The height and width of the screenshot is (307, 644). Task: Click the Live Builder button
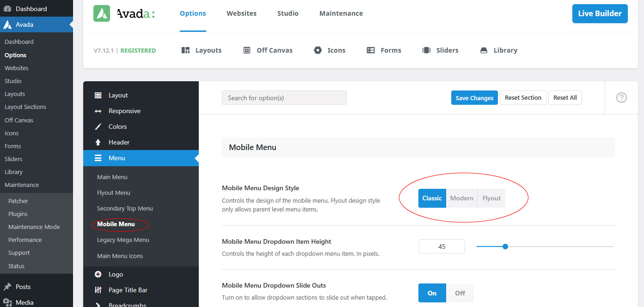600,13
